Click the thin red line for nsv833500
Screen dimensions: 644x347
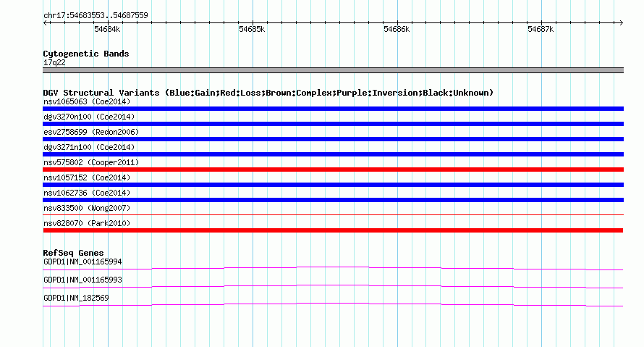333,214
